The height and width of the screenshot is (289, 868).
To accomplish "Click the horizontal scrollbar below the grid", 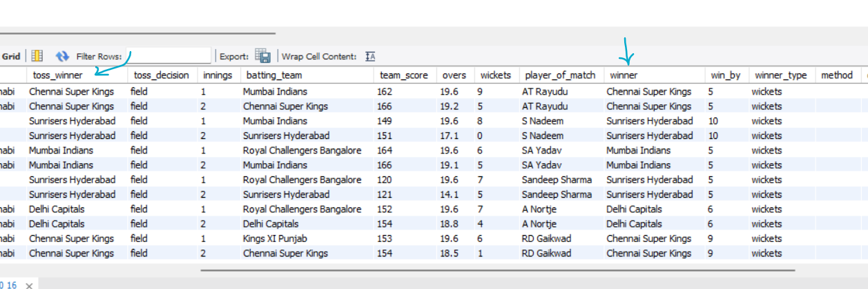I will pos(497,270).
